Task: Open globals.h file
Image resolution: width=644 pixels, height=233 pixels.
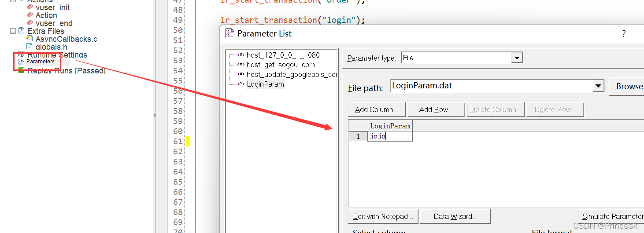Action: (x=51, y=47)
